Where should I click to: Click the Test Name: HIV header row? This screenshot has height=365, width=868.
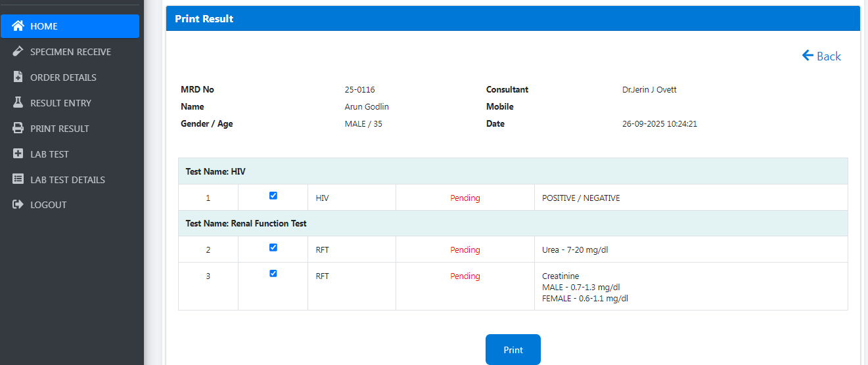click(513, 171)
